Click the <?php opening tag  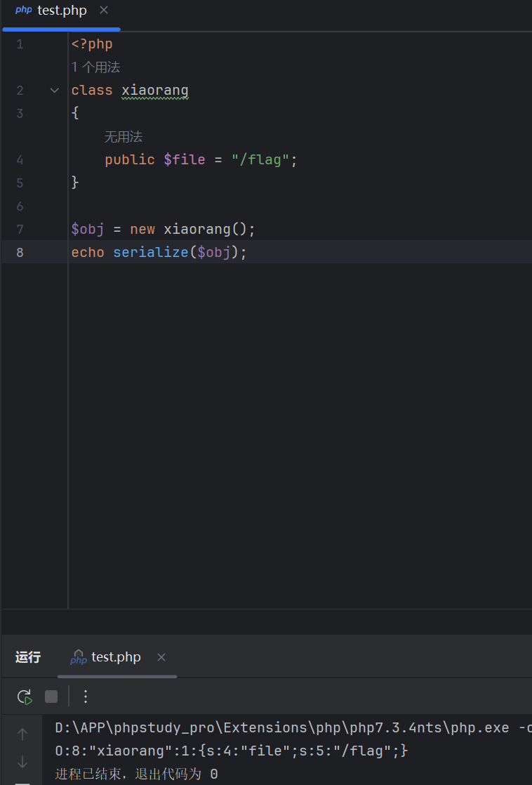coord(92,44)
